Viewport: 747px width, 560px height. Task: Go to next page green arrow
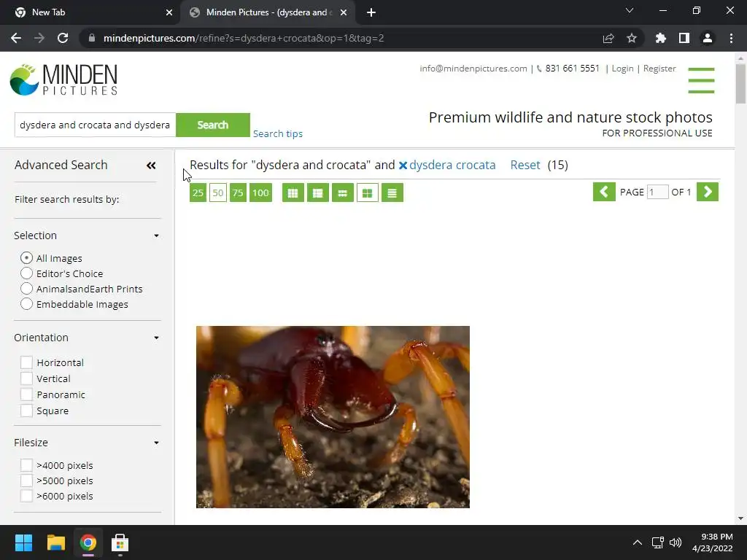point(708,192)
